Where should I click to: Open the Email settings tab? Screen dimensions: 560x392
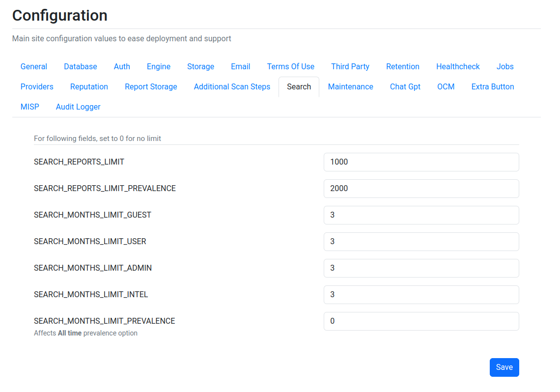(240, 67)
